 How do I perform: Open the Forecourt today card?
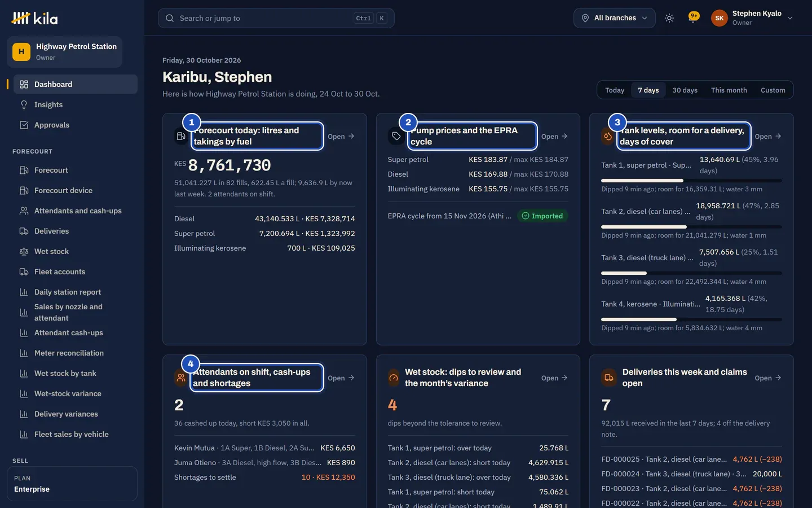point(341,136)
